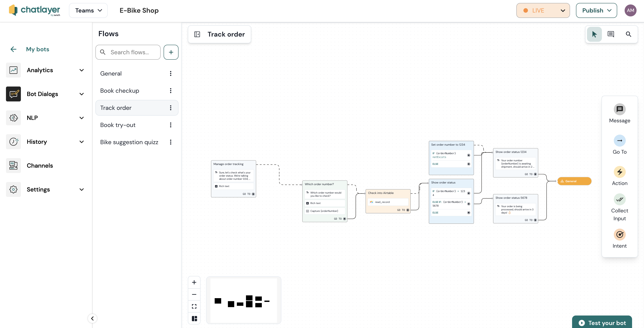Toggle the flows side panel icon
This screenshot has height=328, width=644.
pos(197,34)
